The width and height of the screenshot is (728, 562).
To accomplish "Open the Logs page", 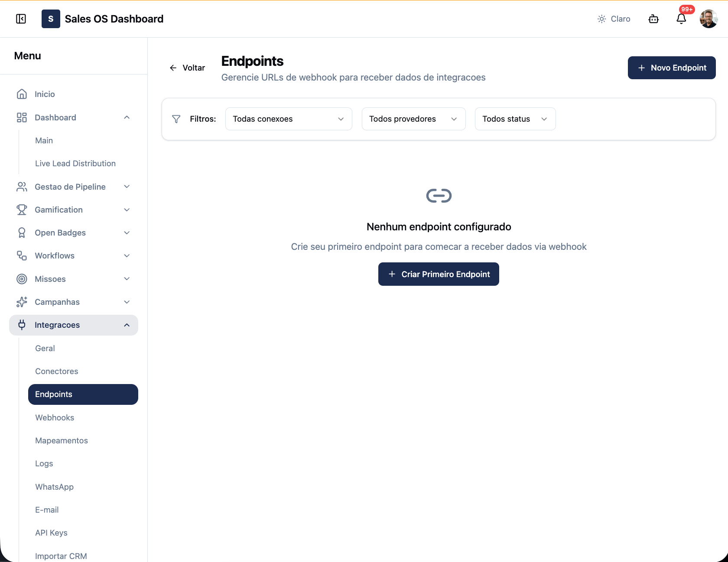I will coord(83,463).
